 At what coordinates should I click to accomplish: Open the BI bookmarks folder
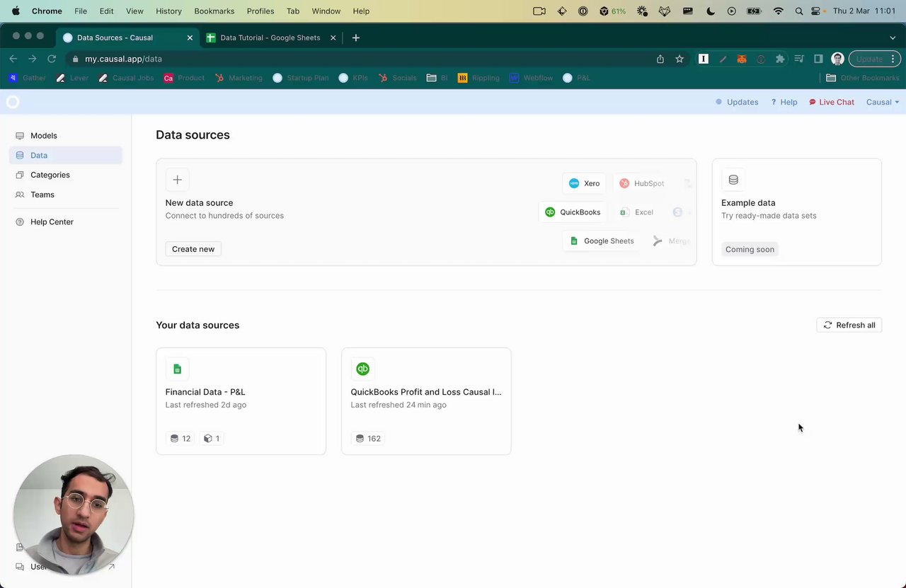coord(437,79)
